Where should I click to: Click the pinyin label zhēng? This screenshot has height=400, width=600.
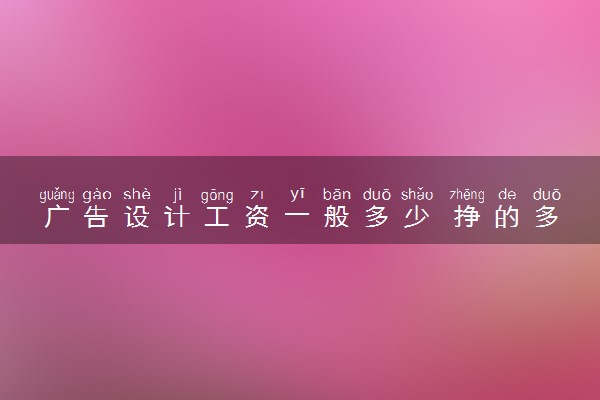coord(467,195)
